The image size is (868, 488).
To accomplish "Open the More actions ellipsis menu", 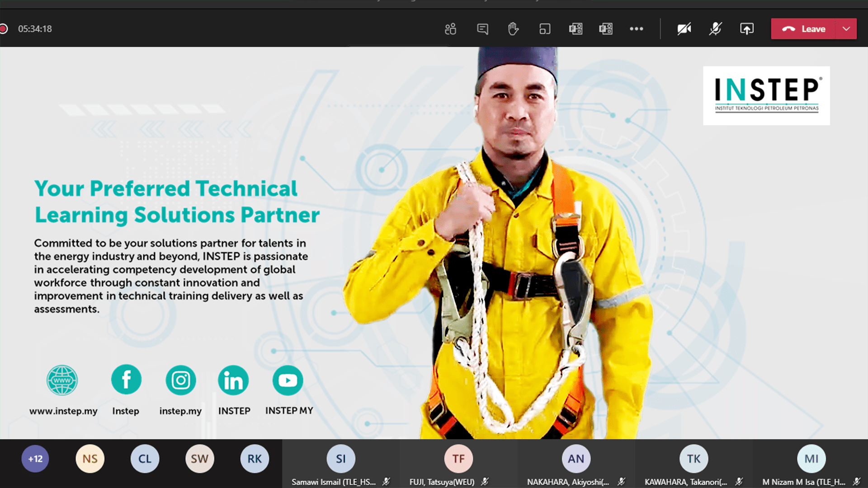I will 637,29.
